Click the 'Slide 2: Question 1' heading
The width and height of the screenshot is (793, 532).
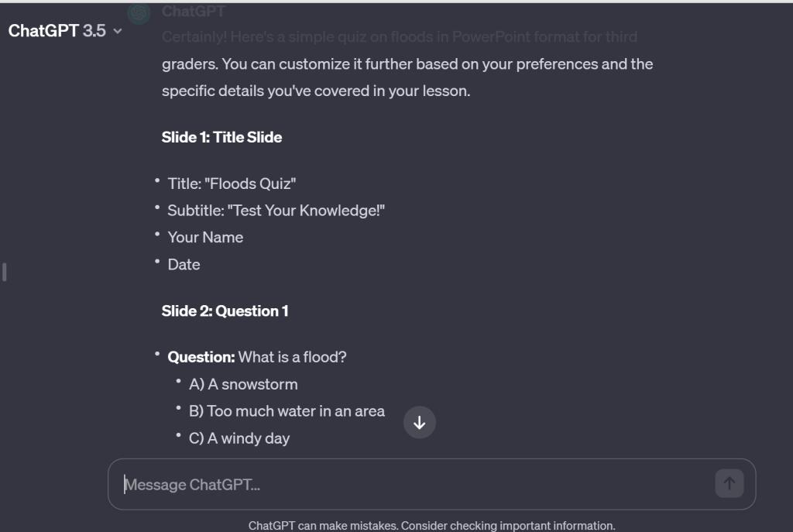(225, 311)
